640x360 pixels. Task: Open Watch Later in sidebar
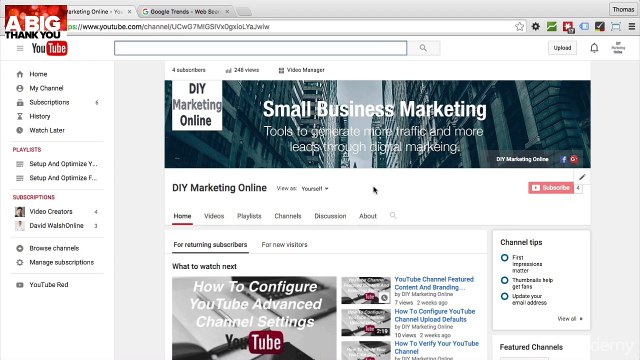coord(47,131)
